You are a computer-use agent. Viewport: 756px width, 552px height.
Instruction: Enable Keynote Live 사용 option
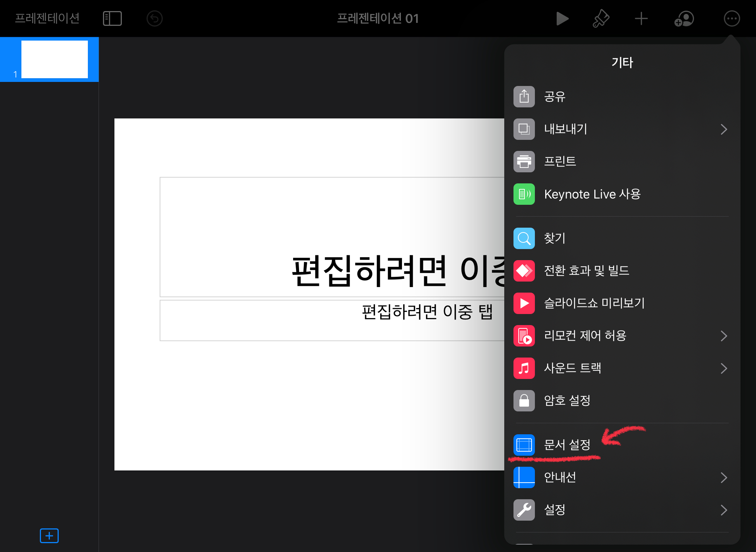(592, 194)
